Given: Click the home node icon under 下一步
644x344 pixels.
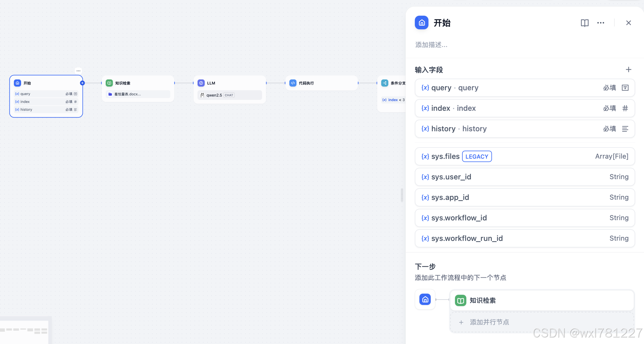Looking at the screenshot, I should click(425, 299).
